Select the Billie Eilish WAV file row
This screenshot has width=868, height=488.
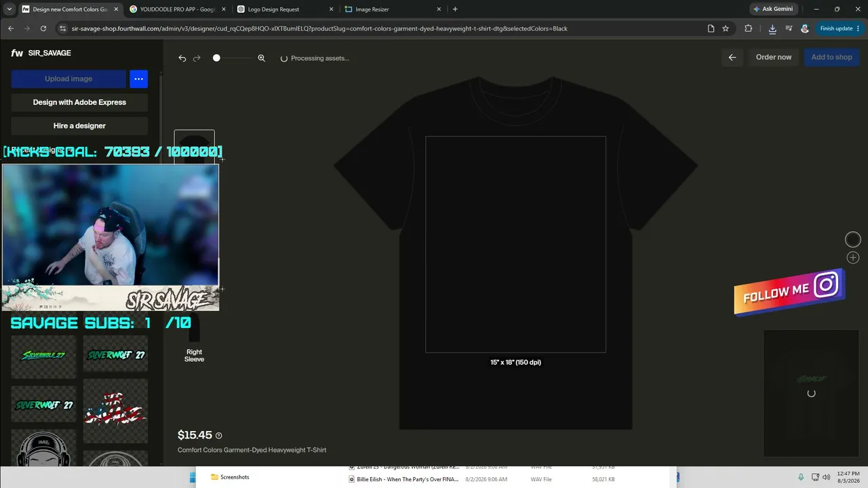[482, 479]
